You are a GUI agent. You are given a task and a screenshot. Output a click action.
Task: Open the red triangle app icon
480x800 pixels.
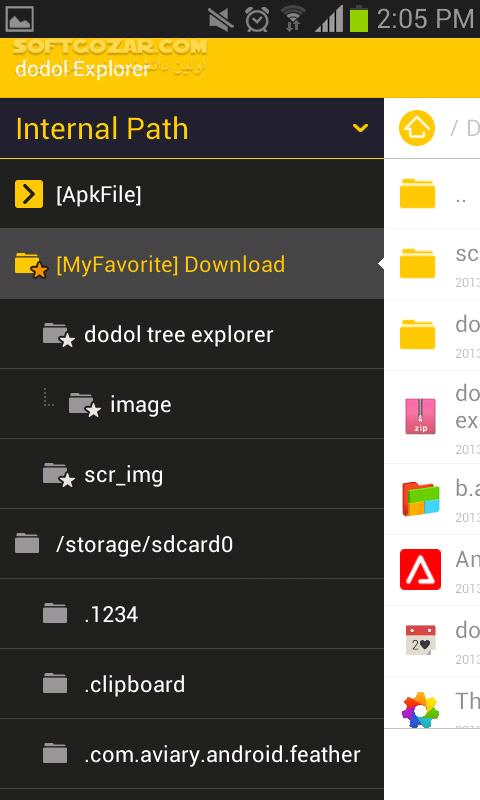click(x=420, y=569)
